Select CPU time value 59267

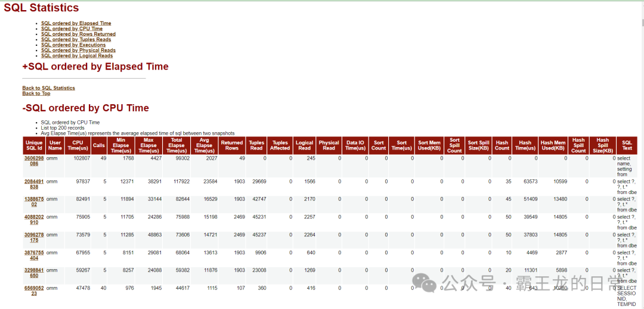pyautogui.click(x=82, y=270)
